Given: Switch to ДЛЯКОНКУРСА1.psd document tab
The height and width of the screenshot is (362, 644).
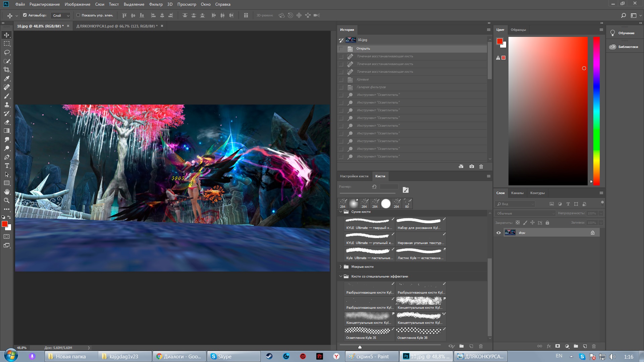Looking at the screenshot, I should [117, 26].
